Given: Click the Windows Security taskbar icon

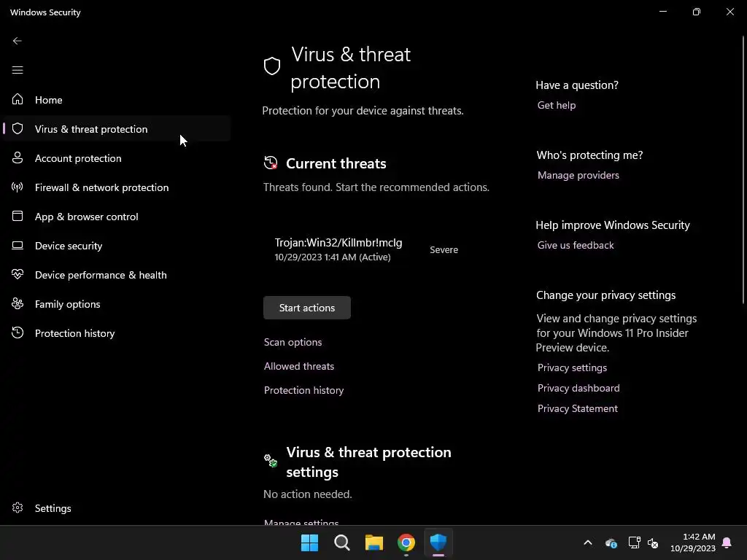Looking at the screenshot, I should (438, 542).
